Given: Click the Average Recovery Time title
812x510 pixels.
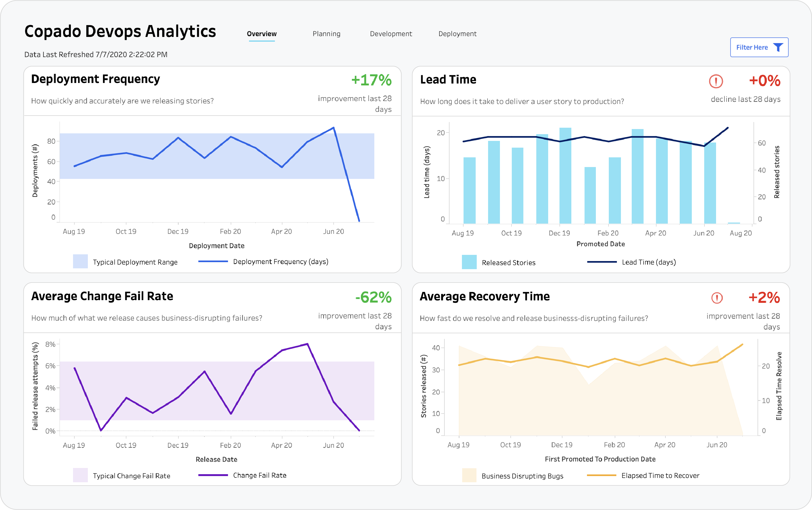Looking at the screenshot, I should pyautogui.click(x=485, y=297).
